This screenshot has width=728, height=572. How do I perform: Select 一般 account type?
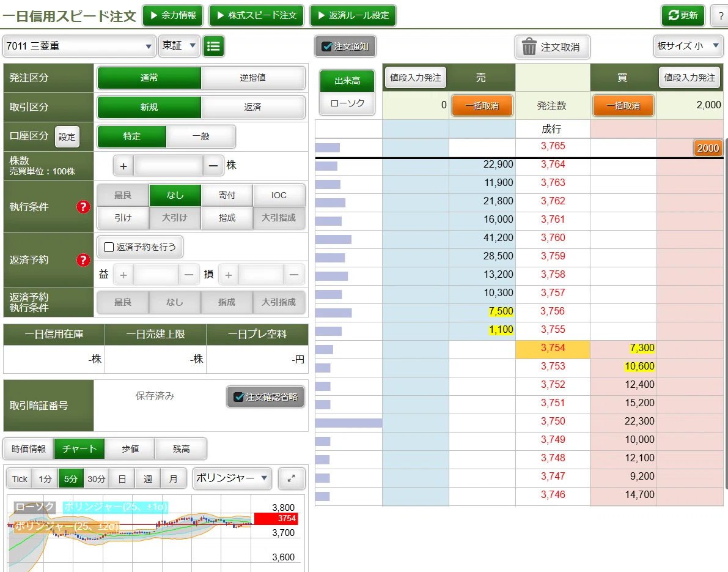click(x=201, y=136)
